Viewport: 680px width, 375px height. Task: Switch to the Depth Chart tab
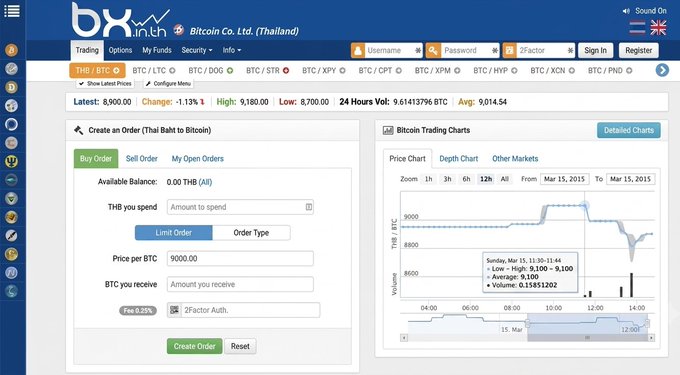[458, 159]
